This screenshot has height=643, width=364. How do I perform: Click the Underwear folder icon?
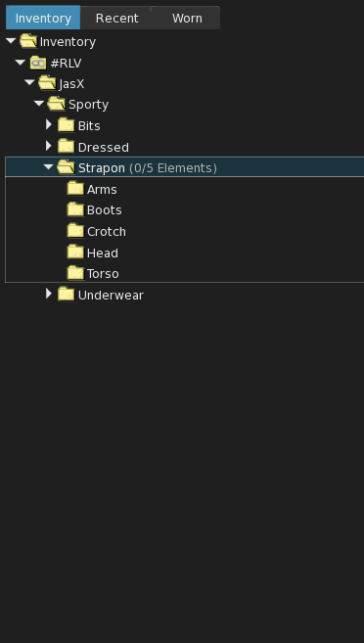[x=66, y=295]
